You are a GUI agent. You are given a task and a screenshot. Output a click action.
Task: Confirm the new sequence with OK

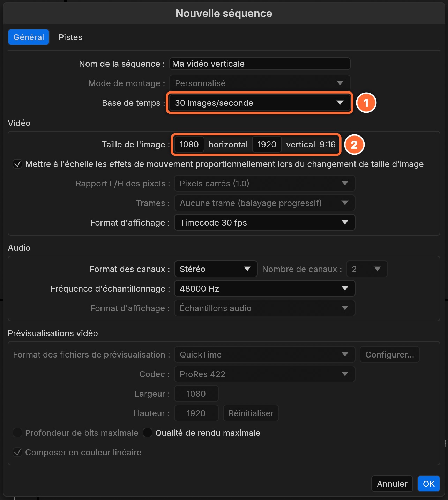tap(428, 484)
